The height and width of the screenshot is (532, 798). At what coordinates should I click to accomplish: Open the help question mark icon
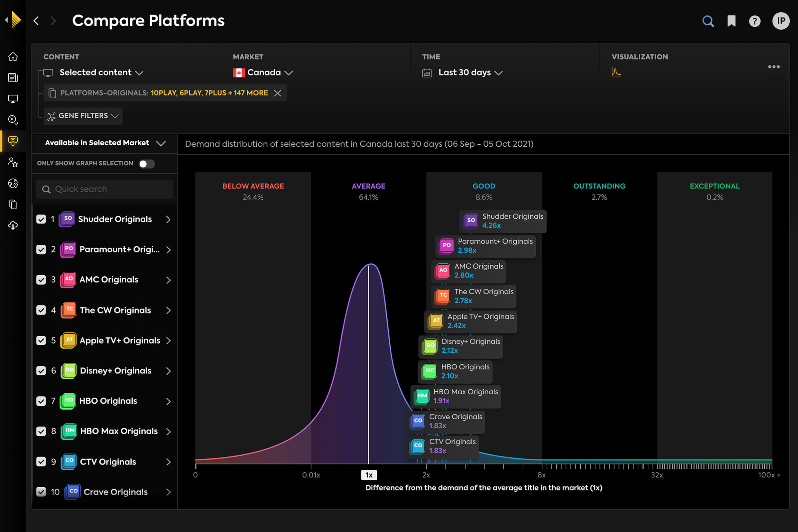[754, 21]
